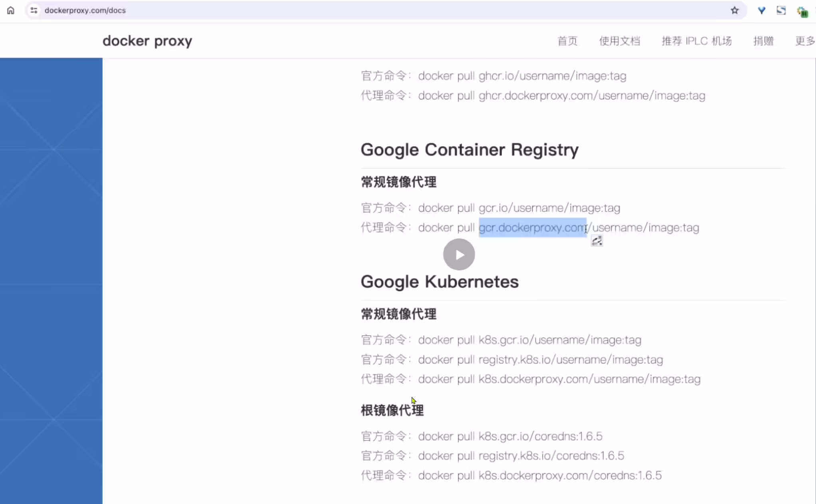Image resolution: width=816 pixels, height=504 pixels.
Task: Click the k8s.dockerproxy.com/coredns:1.6.5 command line
Action: (511, 475)
